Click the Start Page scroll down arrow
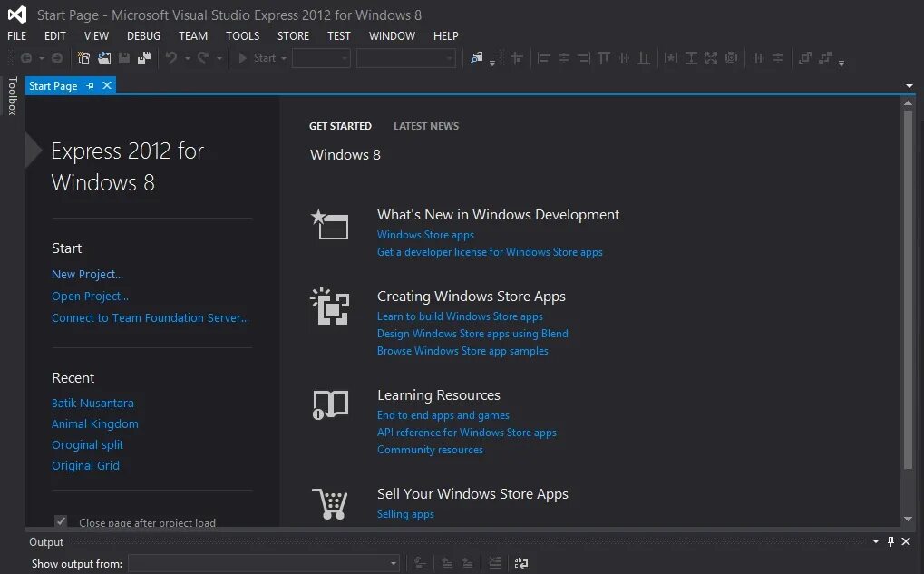 pos(908,520)
